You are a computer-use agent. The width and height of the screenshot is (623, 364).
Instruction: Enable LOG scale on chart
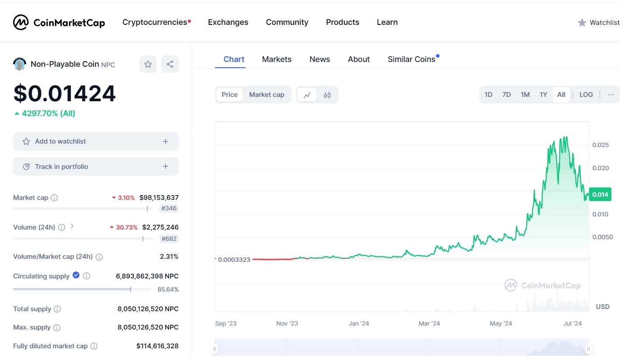tap(586, 95)
